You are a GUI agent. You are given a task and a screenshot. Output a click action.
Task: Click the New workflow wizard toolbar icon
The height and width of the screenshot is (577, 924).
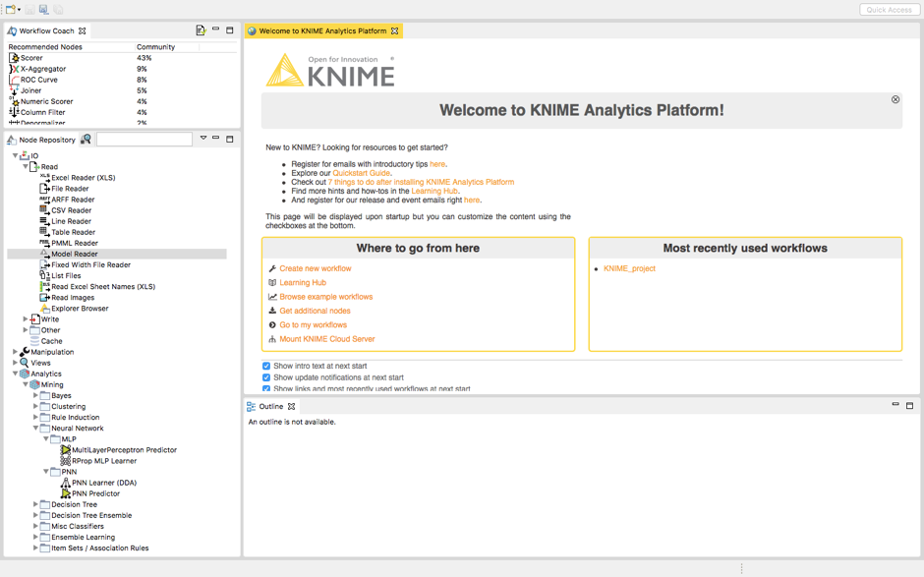(11, 9)
